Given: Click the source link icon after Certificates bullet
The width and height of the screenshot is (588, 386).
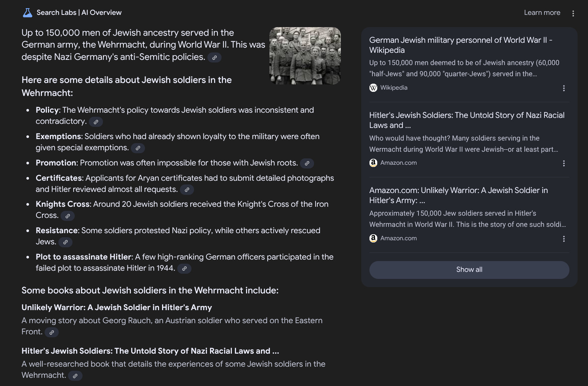Looking at the screenshot, I should (x=187, y=190).
